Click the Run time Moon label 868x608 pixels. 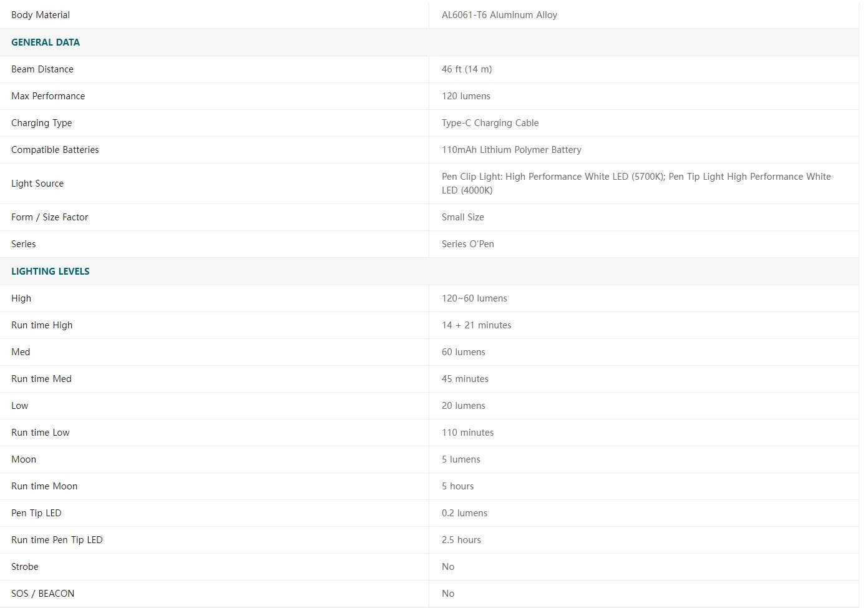(x=44, y=486)
